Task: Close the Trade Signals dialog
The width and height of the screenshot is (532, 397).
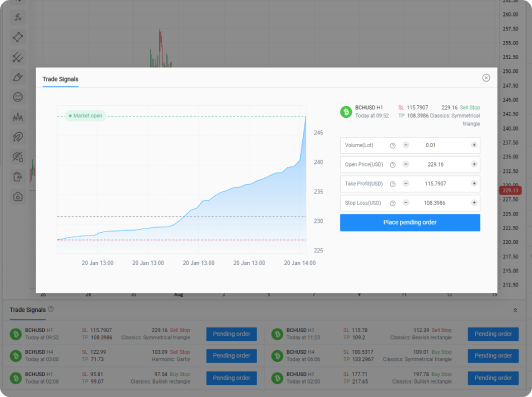Action: (486, 78)
